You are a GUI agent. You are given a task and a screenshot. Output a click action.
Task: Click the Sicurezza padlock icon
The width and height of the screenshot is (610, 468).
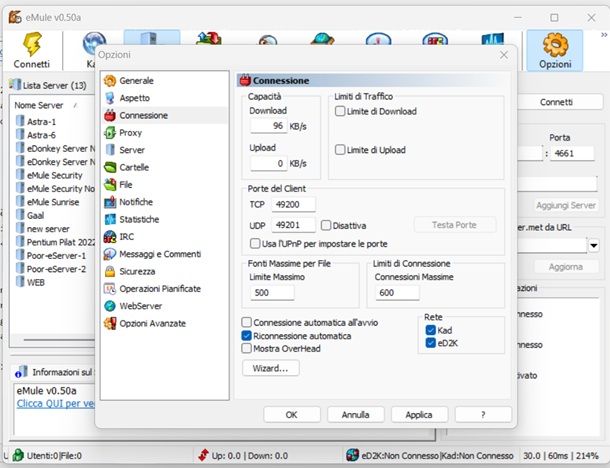point(110,272)
